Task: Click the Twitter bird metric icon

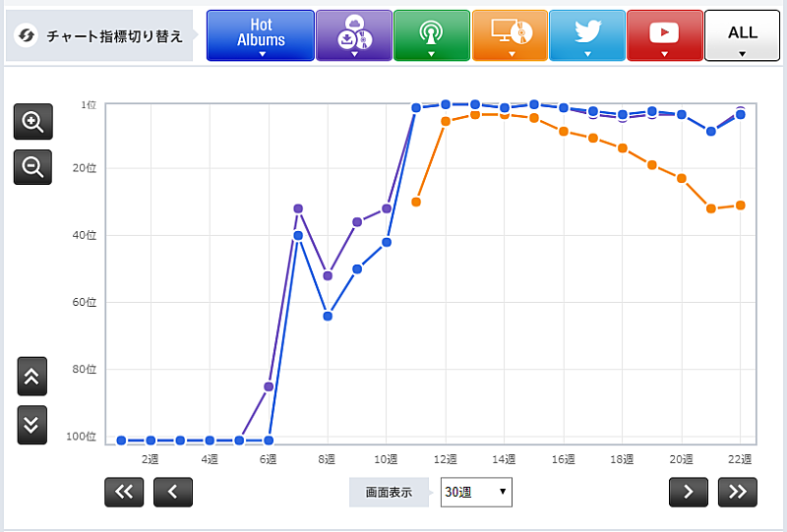Action: click(x=586, y=35)
